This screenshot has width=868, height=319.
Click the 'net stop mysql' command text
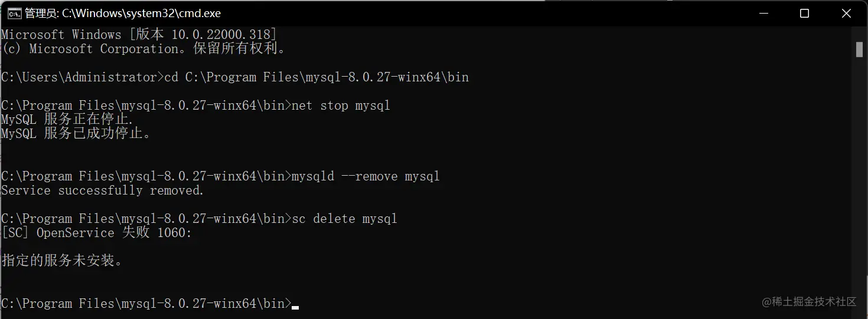click(341, 106)
